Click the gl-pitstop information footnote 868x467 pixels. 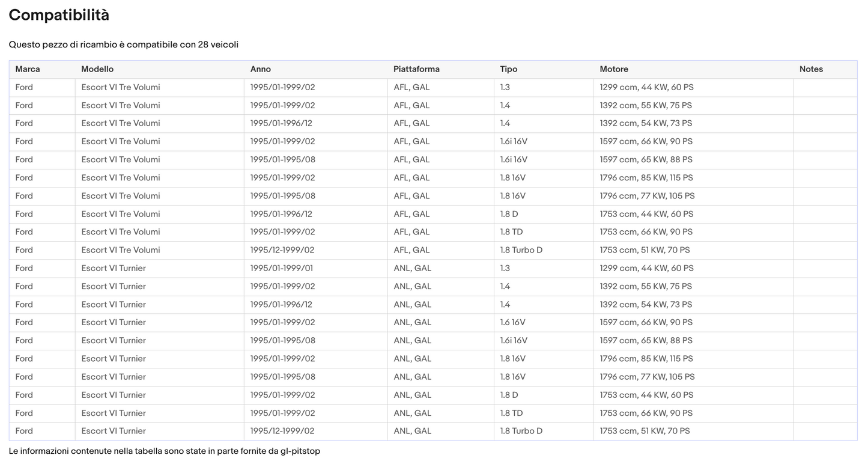click(x=165, y=451)
